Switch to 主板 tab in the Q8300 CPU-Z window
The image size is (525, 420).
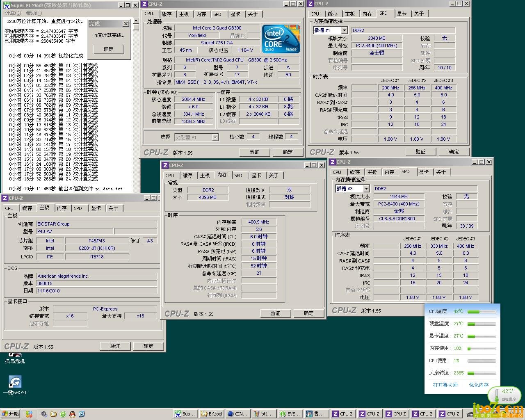(x=184, y=14)
